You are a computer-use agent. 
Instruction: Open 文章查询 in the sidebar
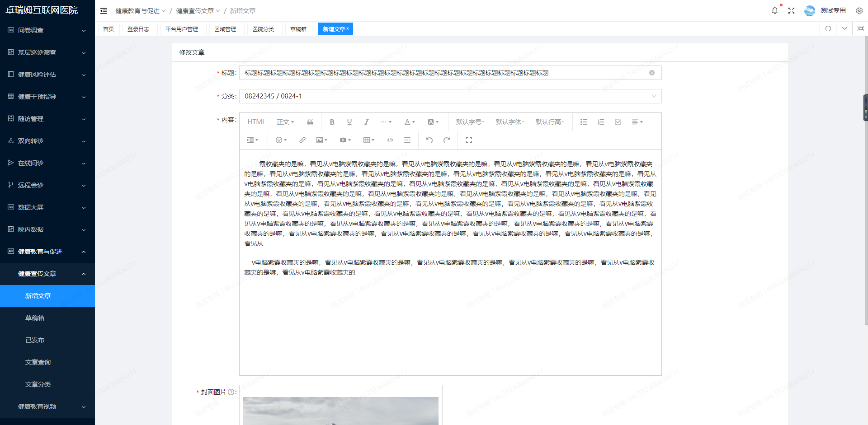coord(47,362)
